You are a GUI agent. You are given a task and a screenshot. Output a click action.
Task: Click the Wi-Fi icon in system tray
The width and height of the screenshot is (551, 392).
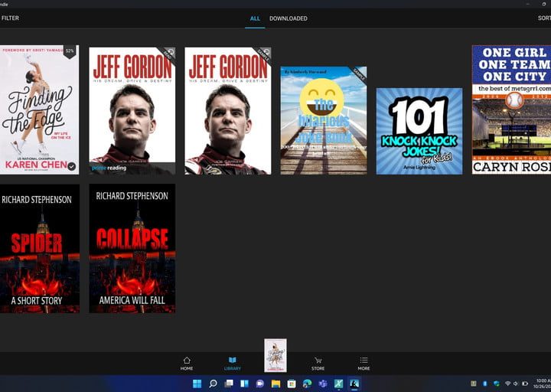508,384
